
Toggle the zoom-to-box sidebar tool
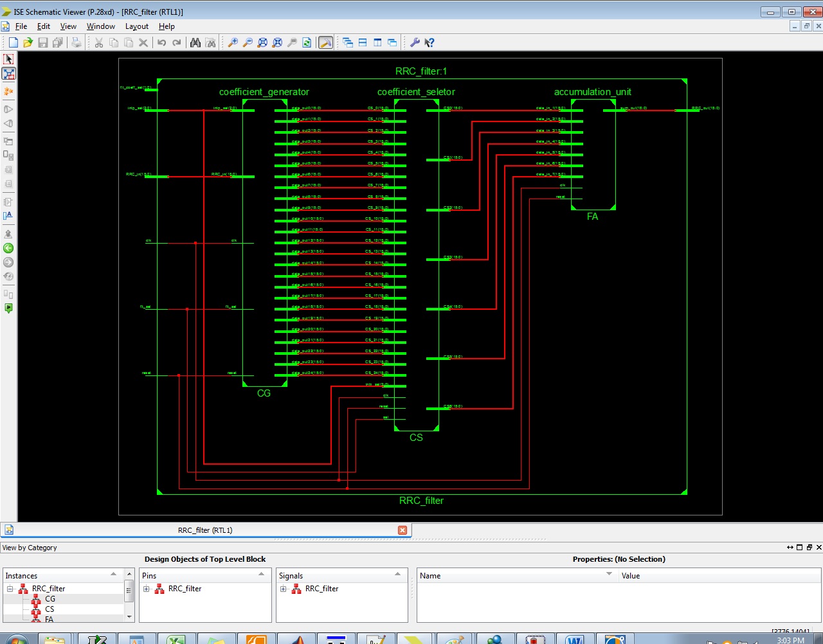coord(8,74)
